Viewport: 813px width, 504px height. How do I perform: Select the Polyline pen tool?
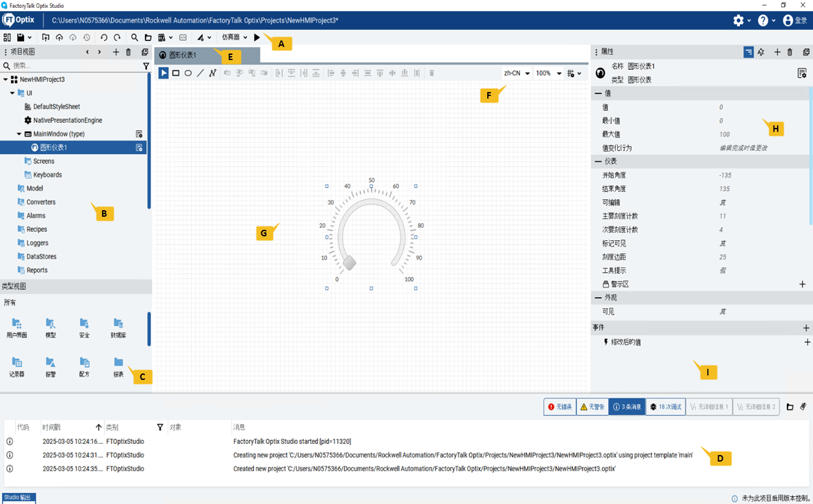pos(213,72)
